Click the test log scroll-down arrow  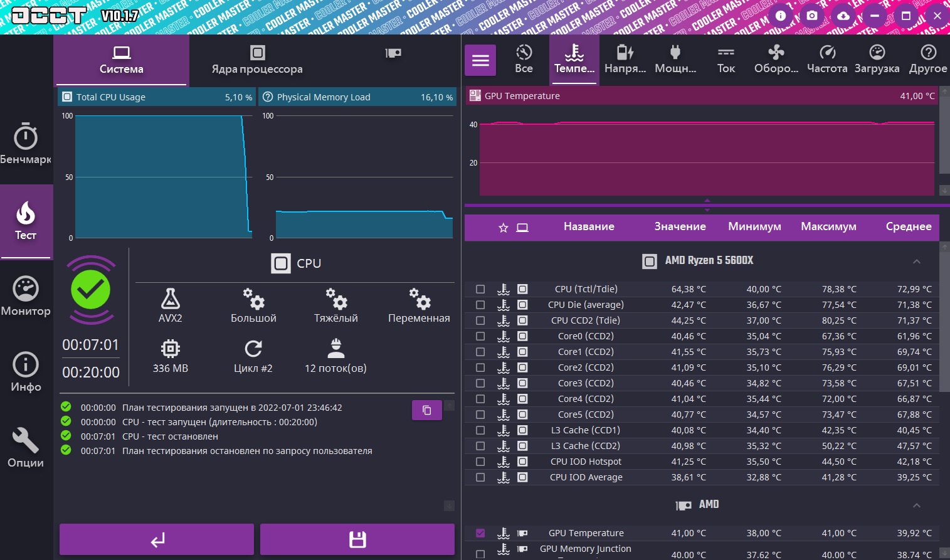[449, 505]
